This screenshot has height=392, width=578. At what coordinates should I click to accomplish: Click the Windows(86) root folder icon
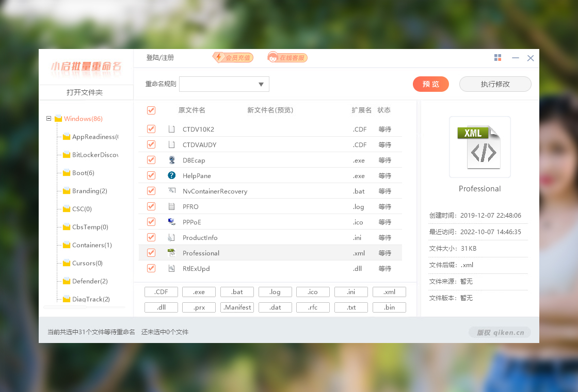[58, 119]
